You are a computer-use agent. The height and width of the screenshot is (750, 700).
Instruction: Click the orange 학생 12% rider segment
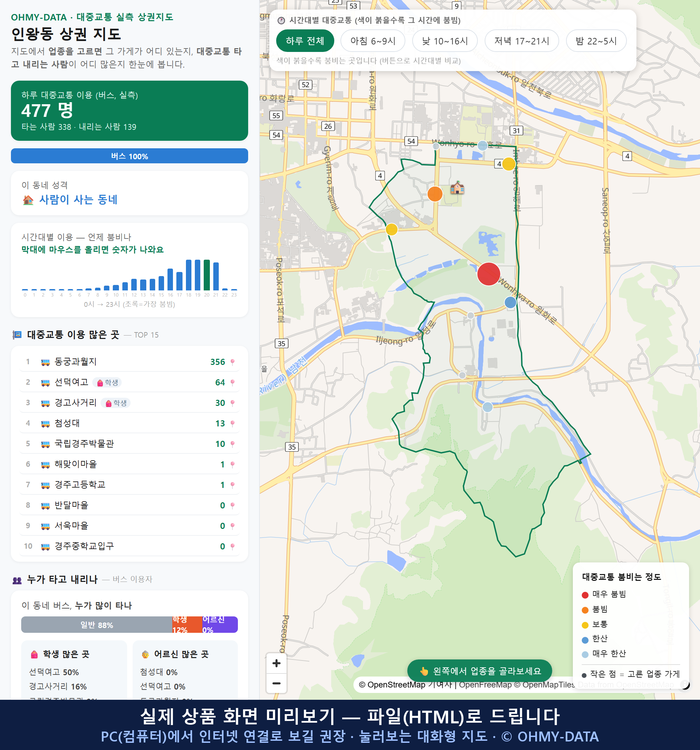pos(187,625)
